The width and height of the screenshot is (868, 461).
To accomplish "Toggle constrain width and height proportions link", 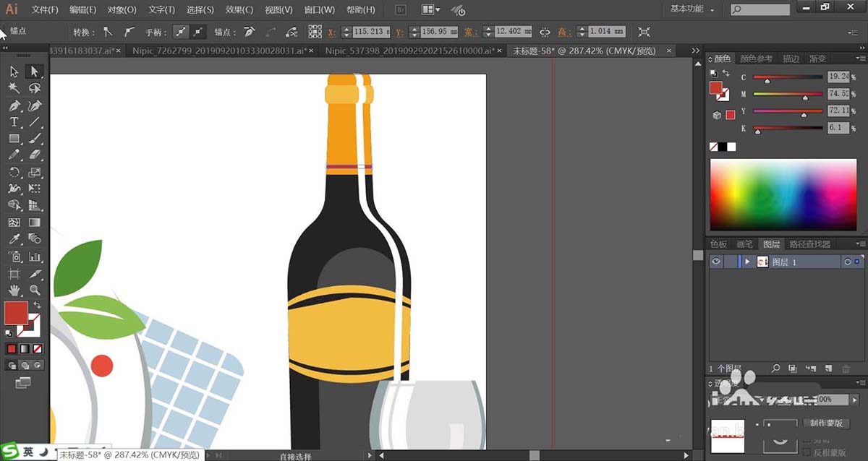I will tap(544, 32).
